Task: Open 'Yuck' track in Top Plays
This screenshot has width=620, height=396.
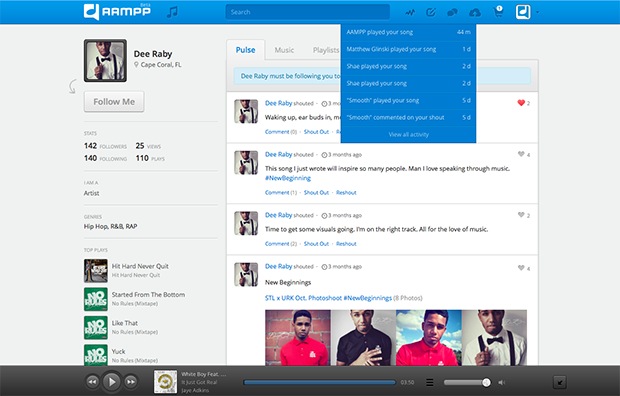Action: click(118, 352)
